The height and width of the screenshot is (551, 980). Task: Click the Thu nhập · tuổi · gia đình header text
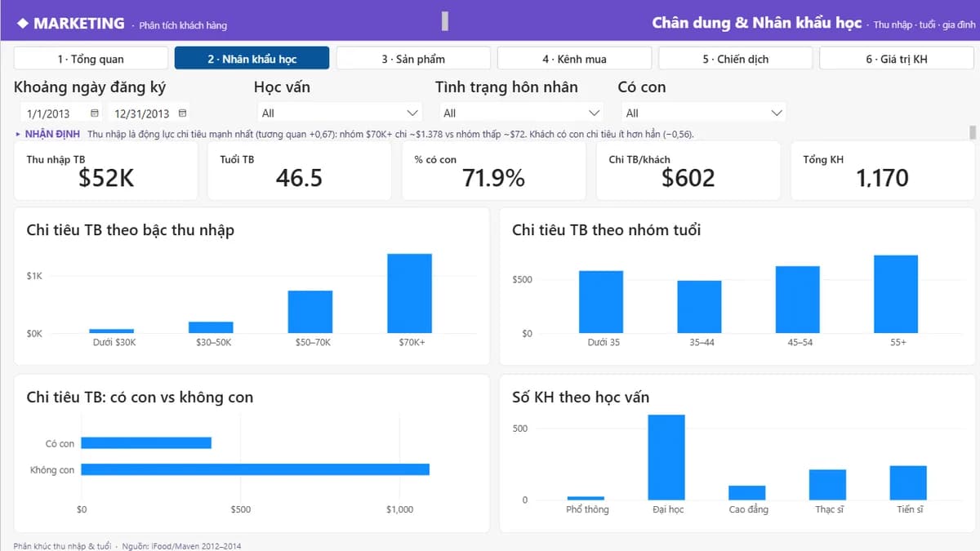click(x=924, y=25)
